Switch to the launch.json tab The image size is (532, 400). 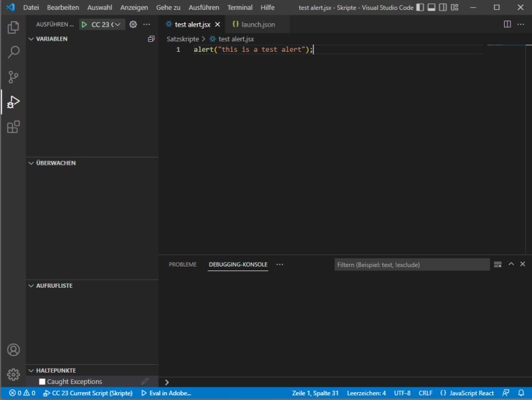click(257, 25)
